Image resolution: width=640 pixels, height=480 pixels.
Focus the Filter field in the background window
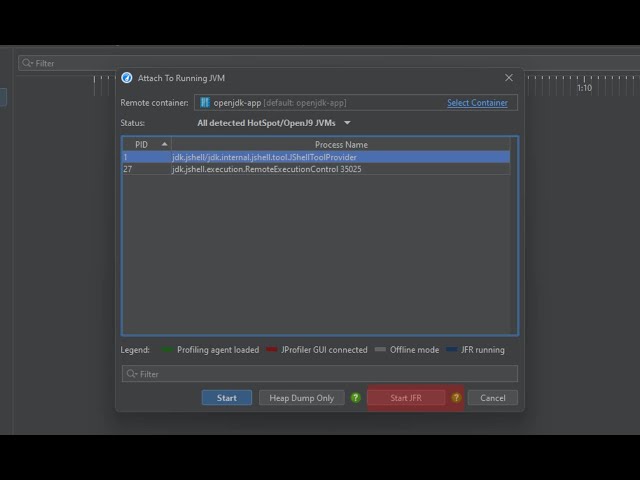327,63
